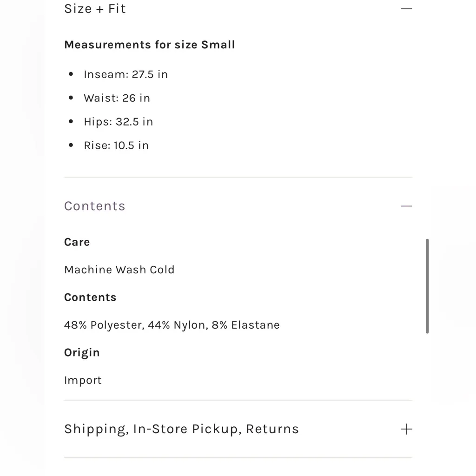The height and width of the screenshot is (476, 476).
Task: Open Shipping, In-Store Pickup, Returns title
Action: coord(181,429)
